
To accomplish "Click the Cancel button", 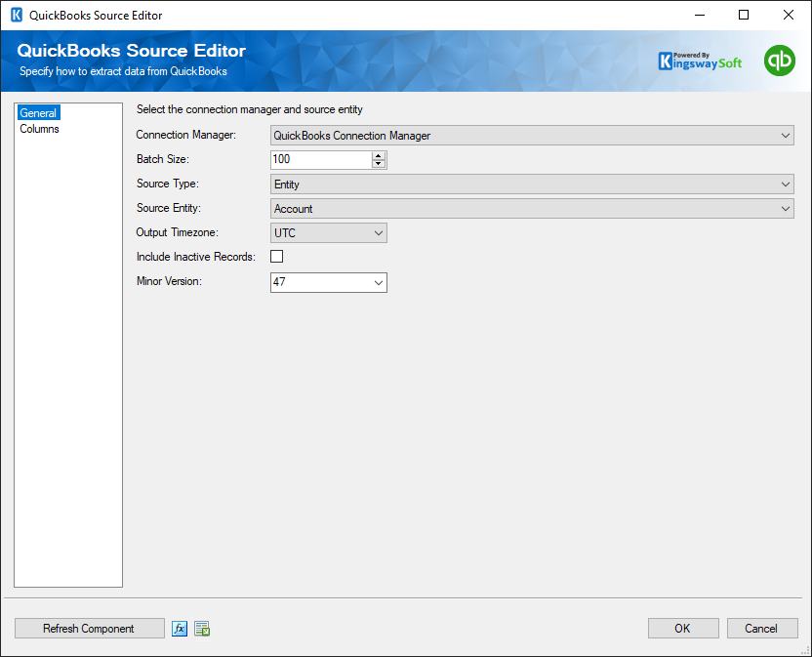I will point(762,629).
